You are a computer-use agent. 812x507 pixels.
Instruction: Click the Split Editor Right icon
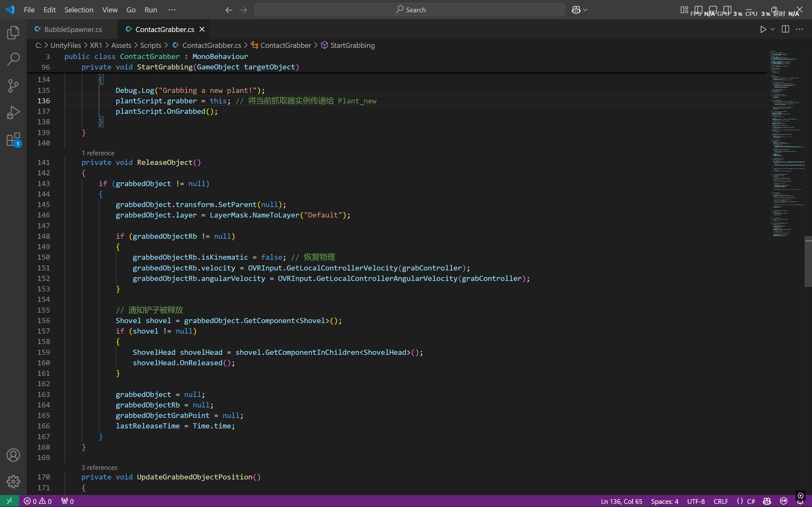pos(785,30)
